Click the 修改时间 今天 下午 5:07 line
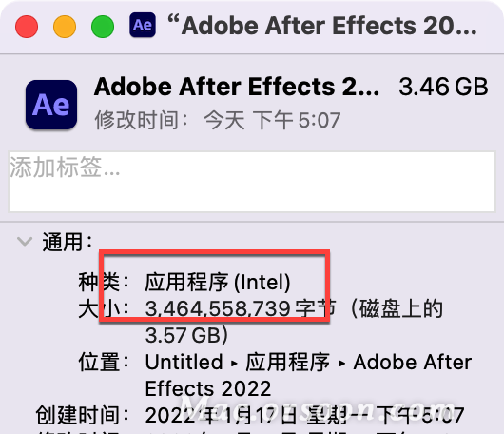Screen dimensions: 504x434 click(218, 120)
